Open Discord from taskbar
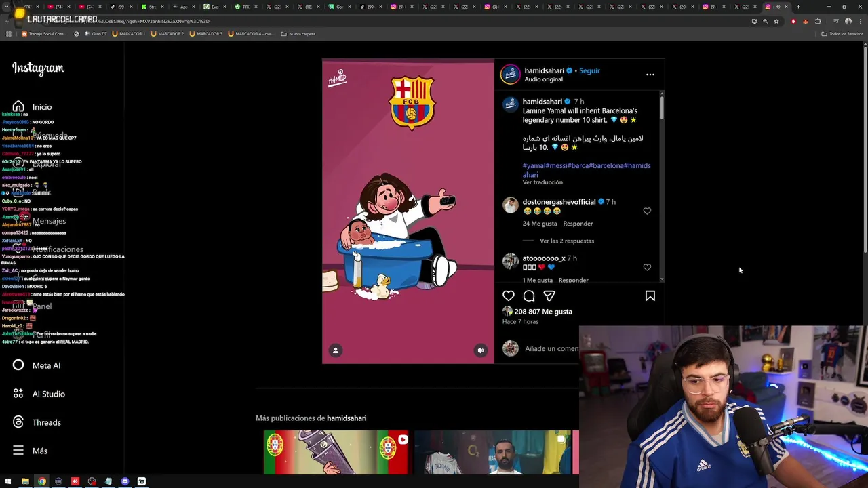The width and height of the screenshot is (868, 488). [x=125, y=481]
